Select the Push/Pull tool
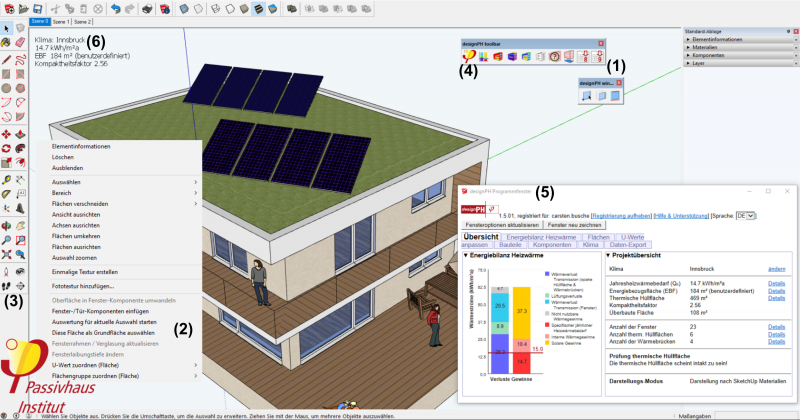This screenshot has width=800, height=420. [x=20, y=134]
